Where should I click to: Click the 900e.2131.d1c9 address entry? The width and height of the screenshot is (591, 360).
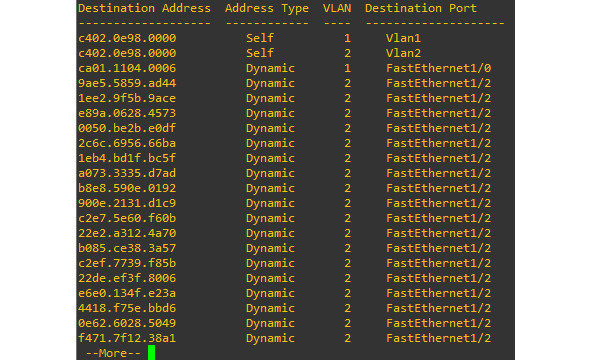(127, 203)
